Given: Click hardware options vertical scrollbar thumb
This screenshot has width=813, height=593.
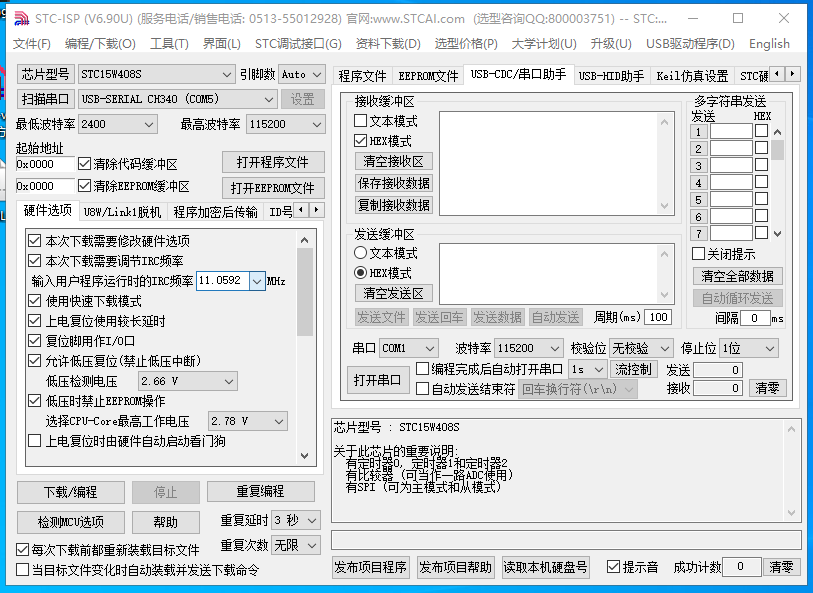Looking at the screenshot, I should 305,292.
